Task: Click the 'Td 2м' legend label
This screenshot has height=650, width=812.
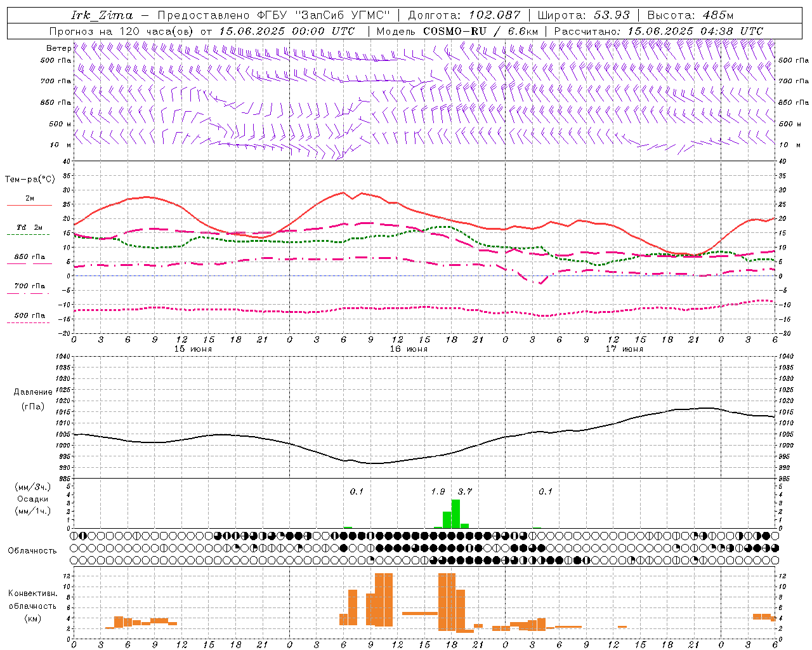Action: coord(30,227)
